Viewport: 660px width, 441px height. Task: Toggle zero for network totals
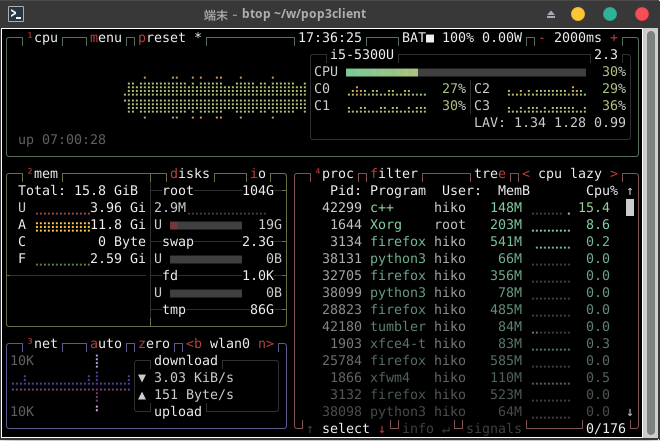(x=154, y=343)
